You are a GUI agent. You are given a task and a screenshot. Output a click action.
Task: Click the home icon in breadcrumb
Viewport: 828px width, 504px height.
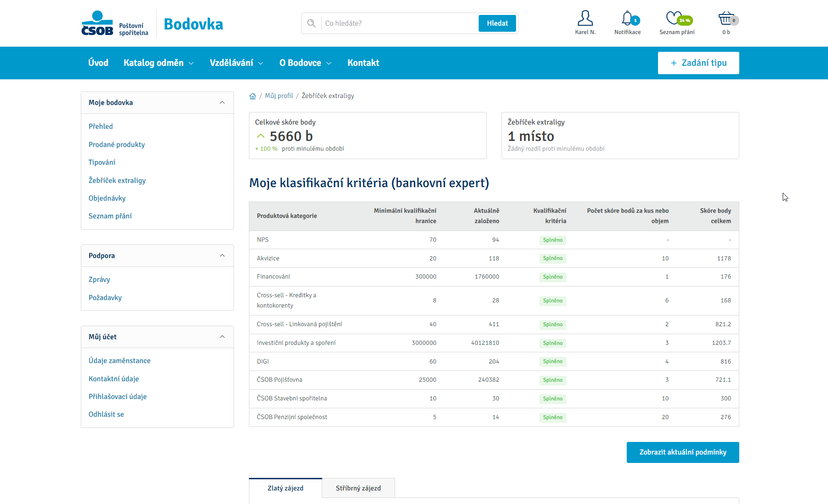click(253, 96)
